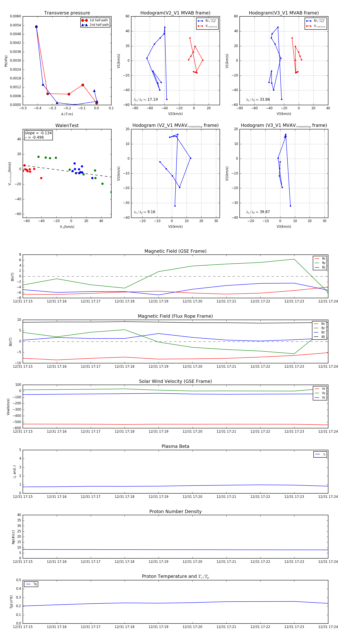Click the 'Tp(10⁶K)' y-axis label
351x644 pixels.
pos(11,602)
